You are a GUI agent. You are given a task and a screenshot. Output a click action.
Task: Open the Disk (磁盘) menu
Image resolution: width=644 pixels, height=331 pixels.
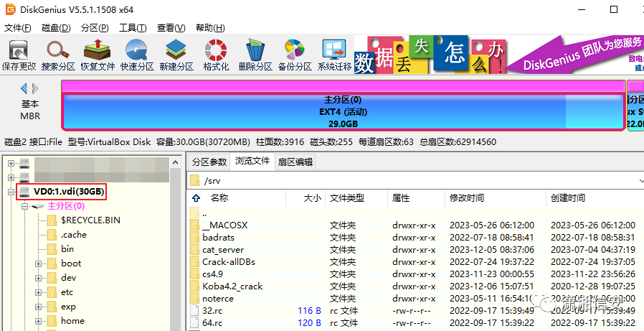pyautogui.click(x=56, y=28)
